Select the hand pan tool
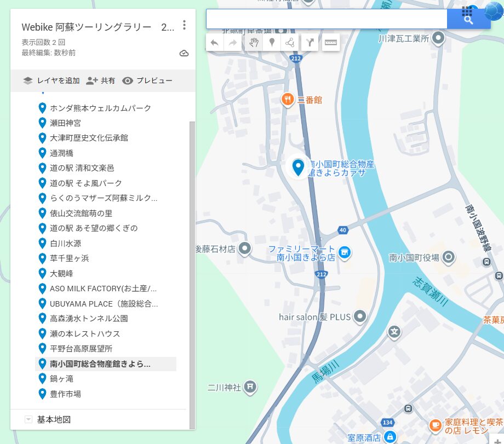The image size is (504, 444). (x=253, y=43)
